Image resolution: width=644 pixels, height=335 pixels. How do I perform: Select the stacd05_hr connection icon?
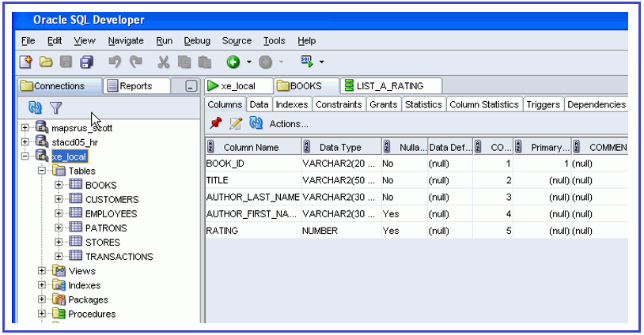[x=41, y=142]
